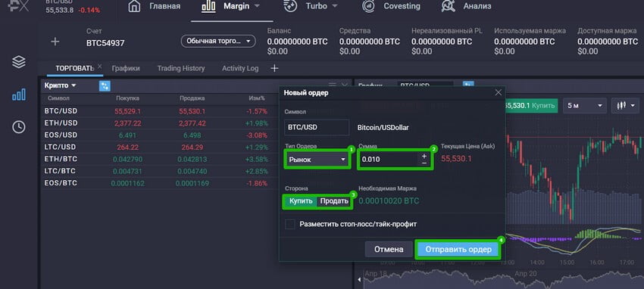Image resolution: width=644 pixels, height=289 pixels.
Task: Expand the Обычная торговля mode dropdown
Action: tap(218, 42)
